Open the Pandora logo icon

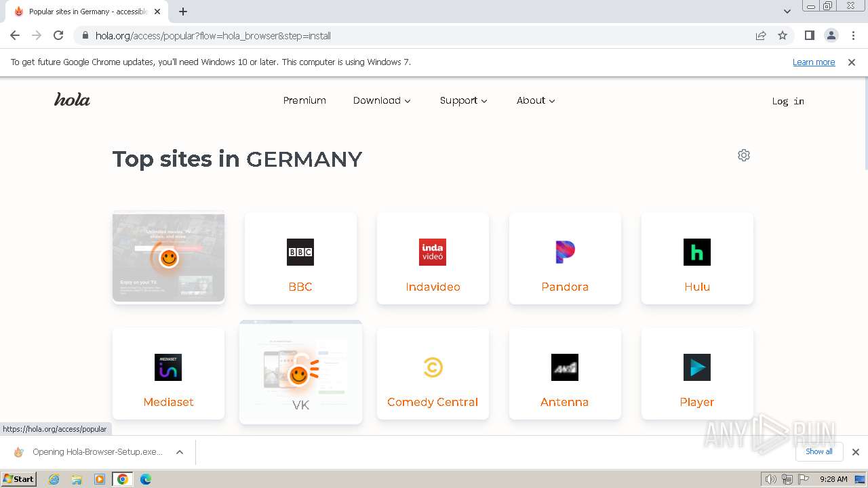click(x=565, y=252)
